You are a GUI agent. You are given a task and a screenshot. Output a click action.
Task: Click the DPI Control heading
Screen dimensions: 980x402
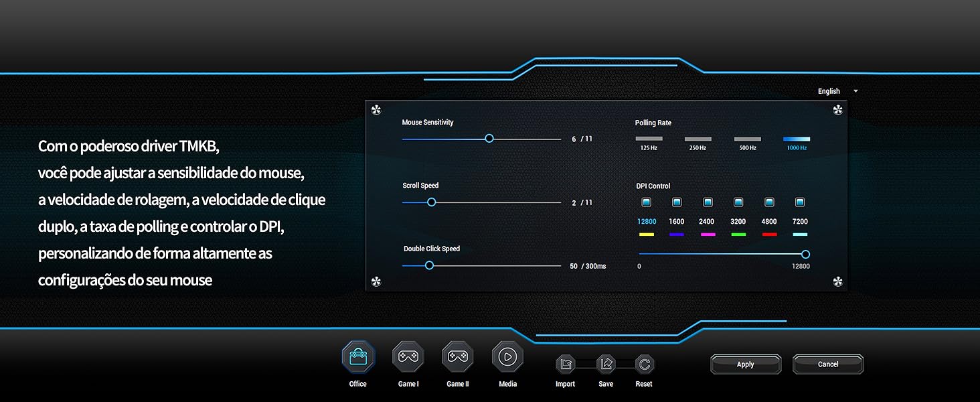[x=653, y=186]
